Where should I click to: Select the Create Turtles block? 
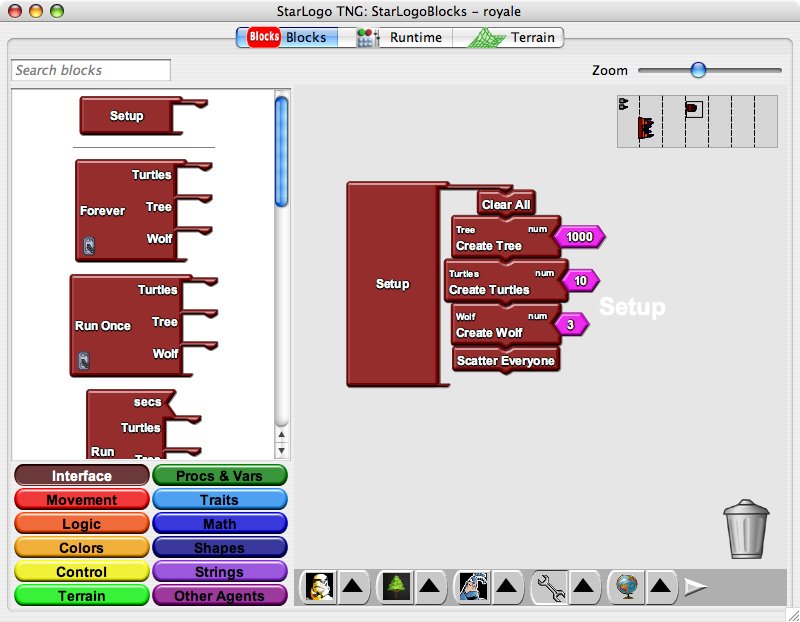505,282
